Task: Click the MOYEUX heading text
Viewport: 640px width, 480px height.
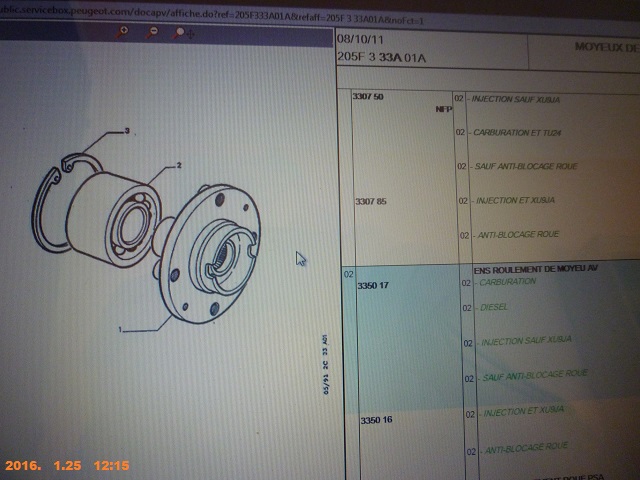Action: pos(607,47)
